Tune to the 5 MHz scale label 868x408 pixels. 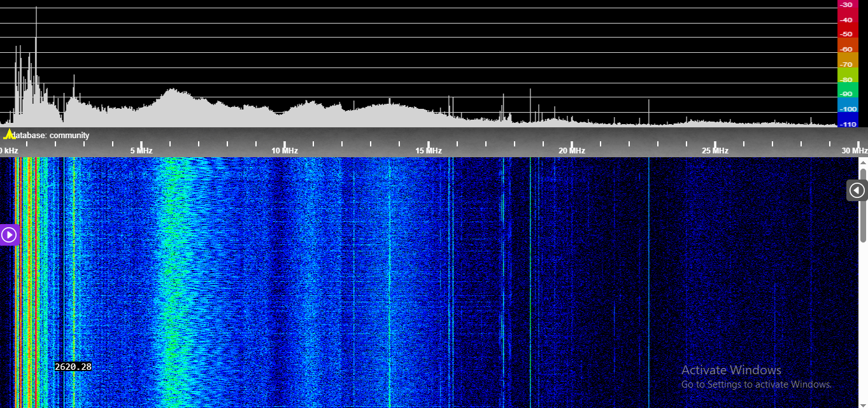[x=141, y=151]
